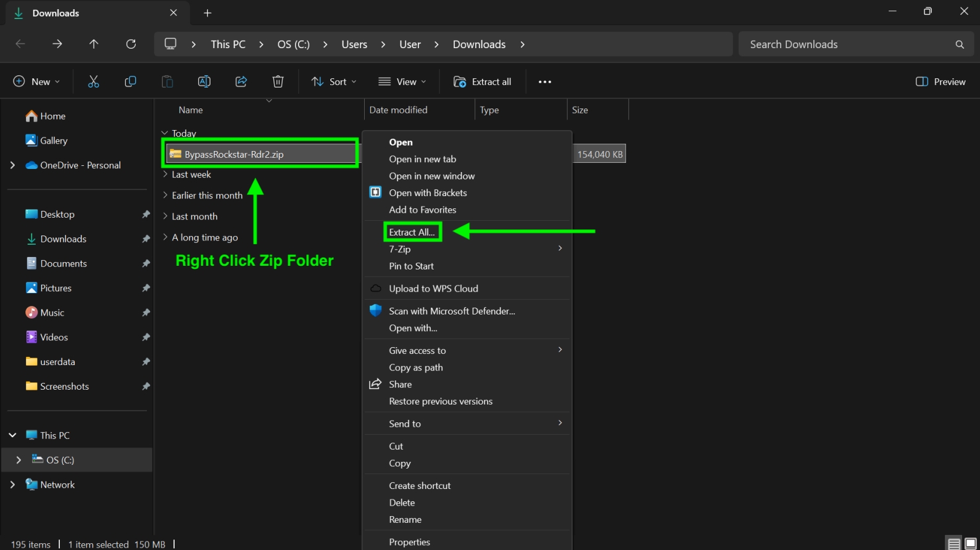Unpin Desktop using its pin icon

coord(146,214)
